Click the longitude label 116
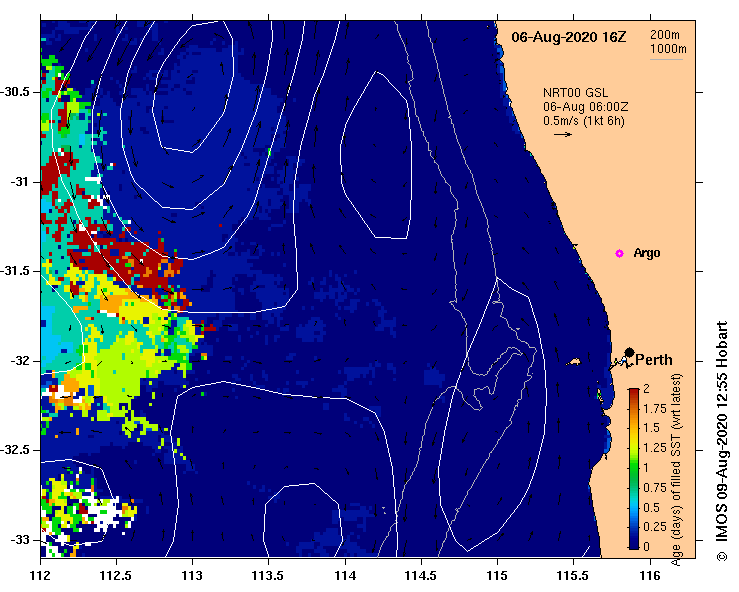 tap(650, 575)
